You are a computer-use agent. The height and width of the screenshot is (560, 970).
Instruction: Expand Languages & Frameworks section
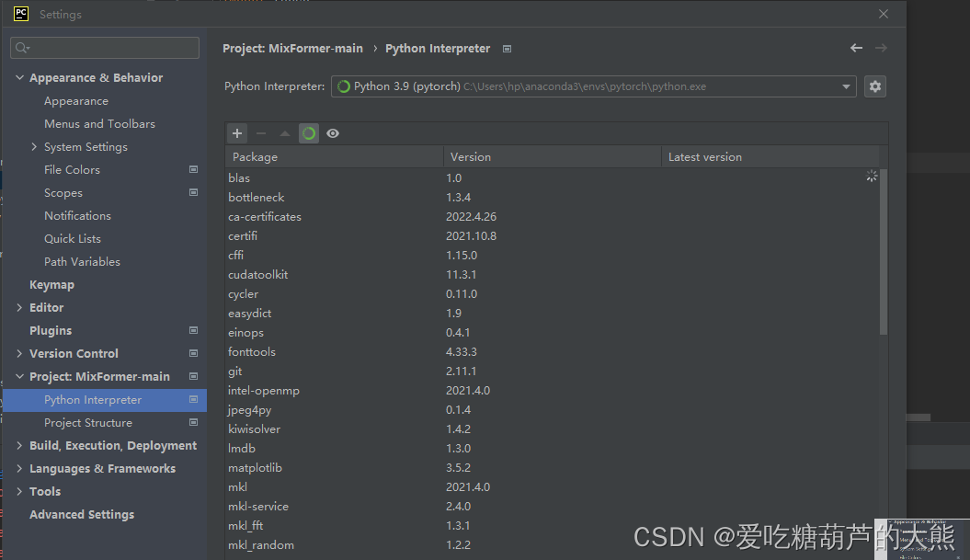[x=19, y=468]
